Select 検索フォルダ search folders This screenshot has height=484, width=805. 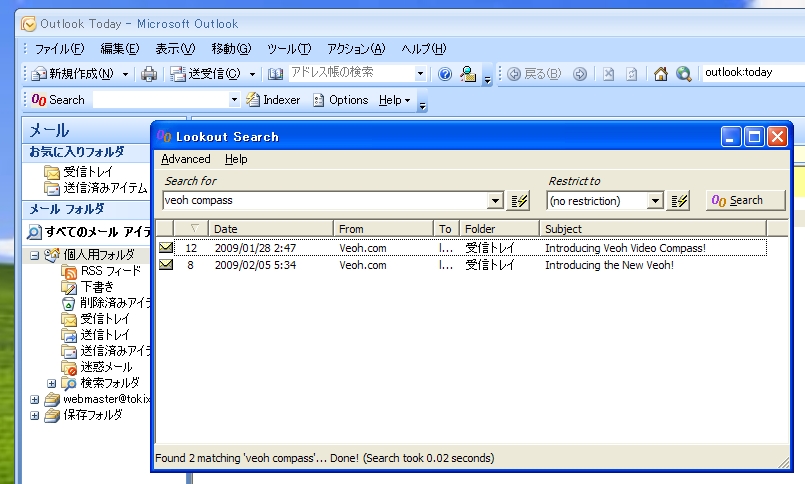(101, 383)
